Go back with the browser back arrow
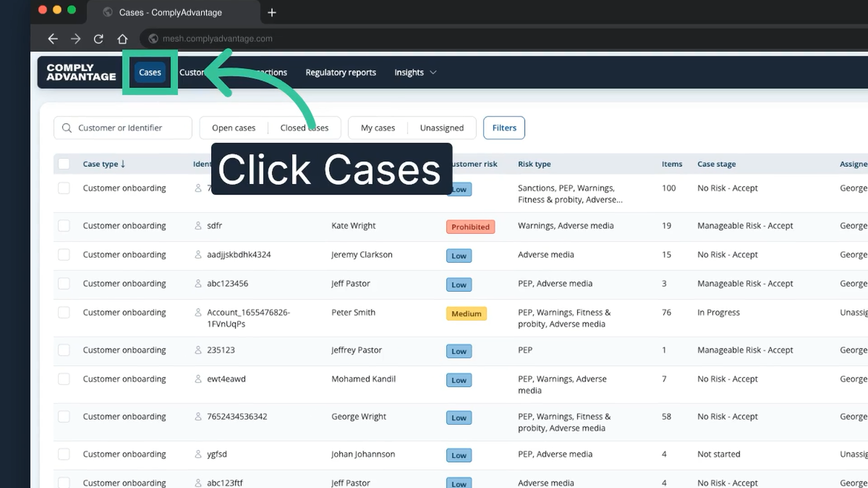Viewport: 868px width, 488px height. pos(53,39)
